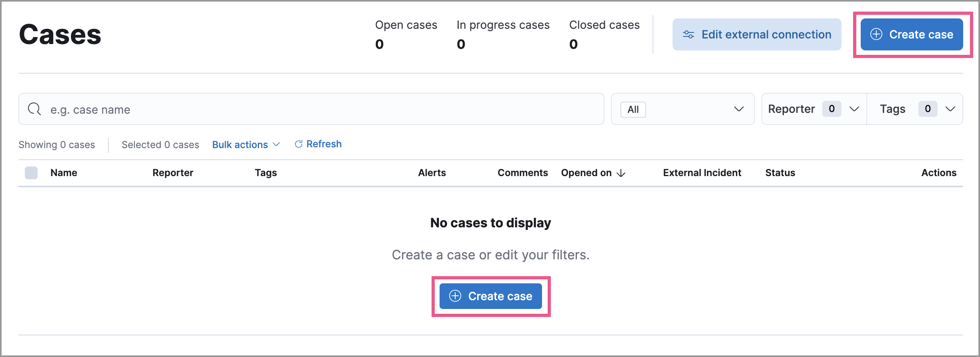Screen dimensions: 980x357
Task: Click the Name column header
Action: coord(64,172)
